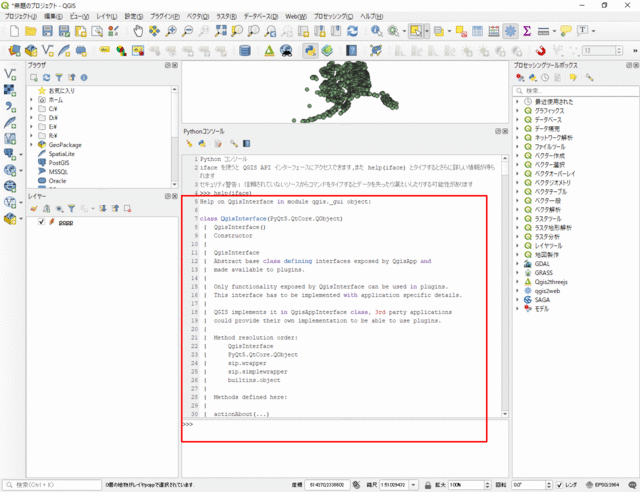Toggle visibility of the popp layer
Screen dimensions: 640x492
click(41, 222)
